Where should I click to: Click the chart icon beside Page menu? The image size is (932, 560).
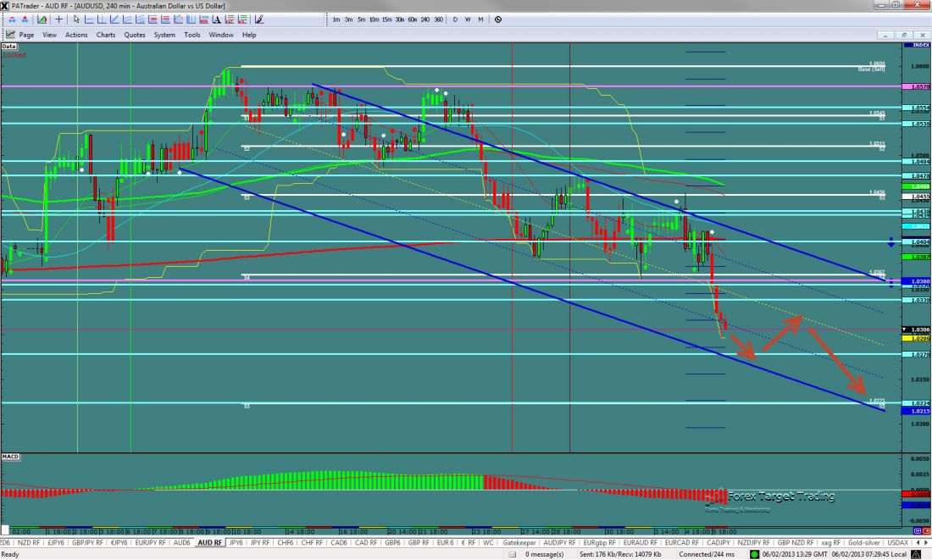click(10, 35)
